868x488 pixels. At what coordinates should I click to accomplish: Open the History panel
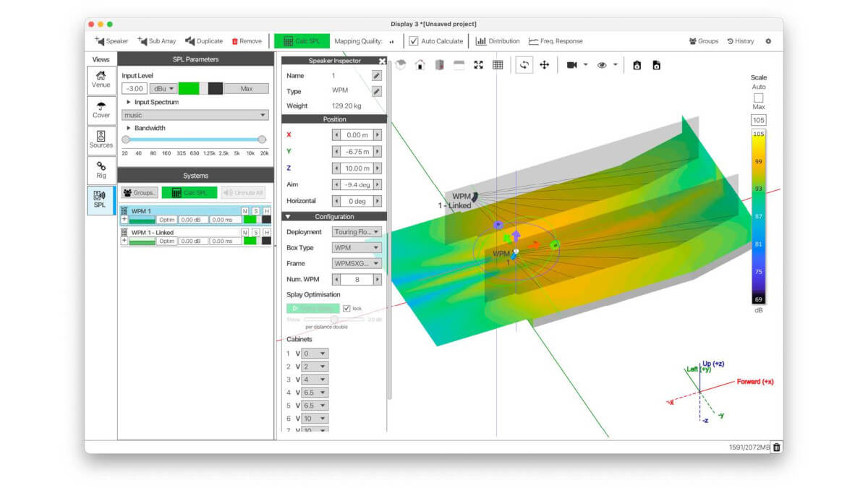click(741, 41)
